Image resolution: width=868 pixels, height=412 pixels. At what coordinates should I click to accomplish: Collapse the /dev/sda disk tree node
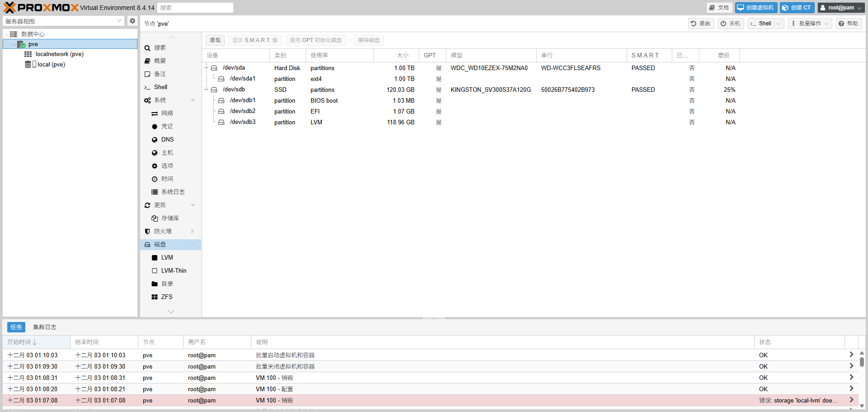207,68
